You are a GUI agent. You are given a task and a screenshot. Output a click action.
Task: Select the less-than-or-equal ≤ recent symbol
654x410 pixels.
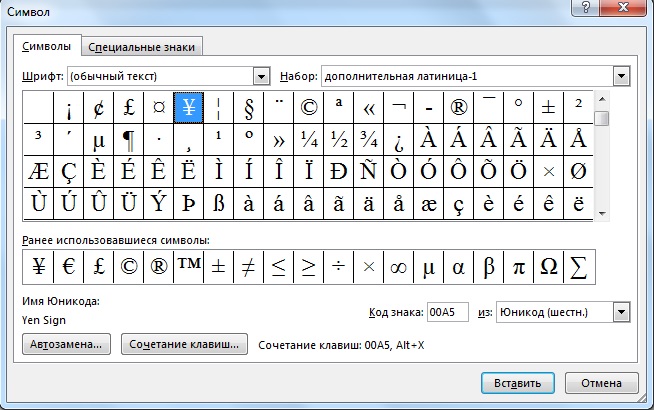point(279,267)
